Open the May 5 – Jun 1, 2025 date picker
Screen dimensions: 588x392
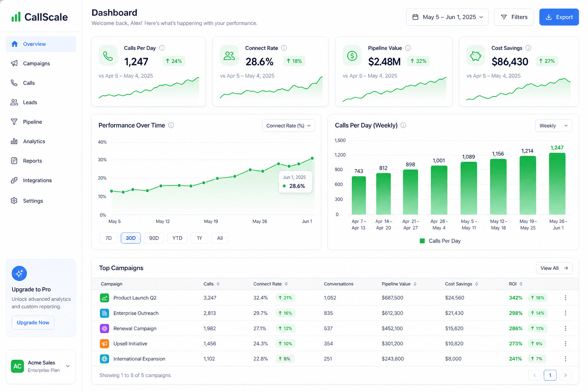447,17
